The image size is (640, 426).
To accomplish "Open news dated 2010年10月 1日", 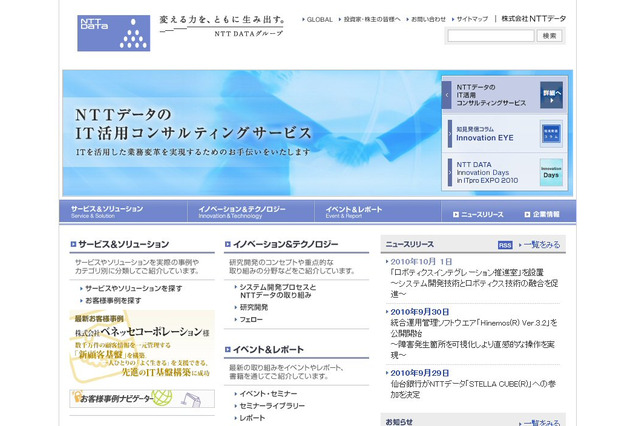I will (x=419, y=262).
